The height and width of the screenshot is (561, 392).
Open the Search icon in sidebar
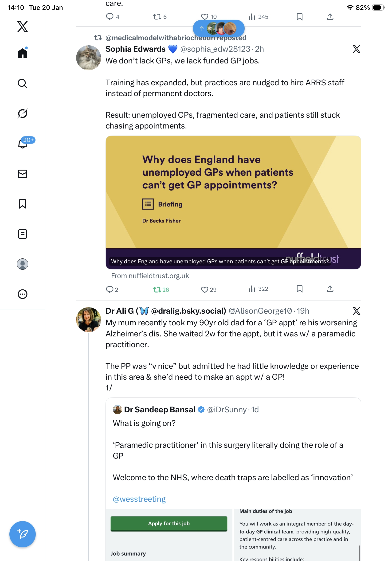23,83
